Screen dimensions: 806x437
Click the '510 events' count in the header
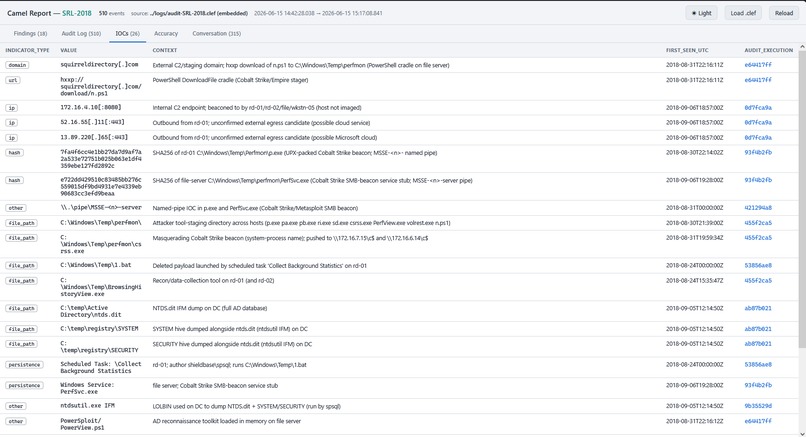(x=112, y=13)
